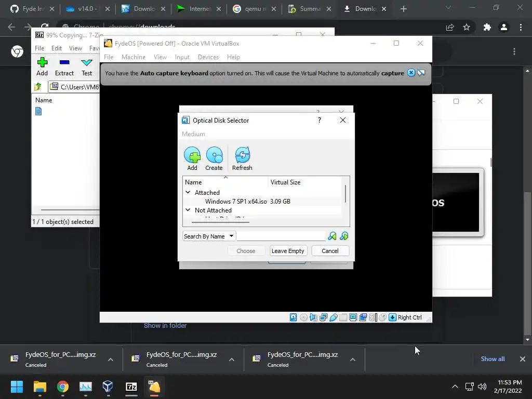Screen dimensions: 532x399
Task: Click Cancel in Optical Disk Selector
Action: 330,251
